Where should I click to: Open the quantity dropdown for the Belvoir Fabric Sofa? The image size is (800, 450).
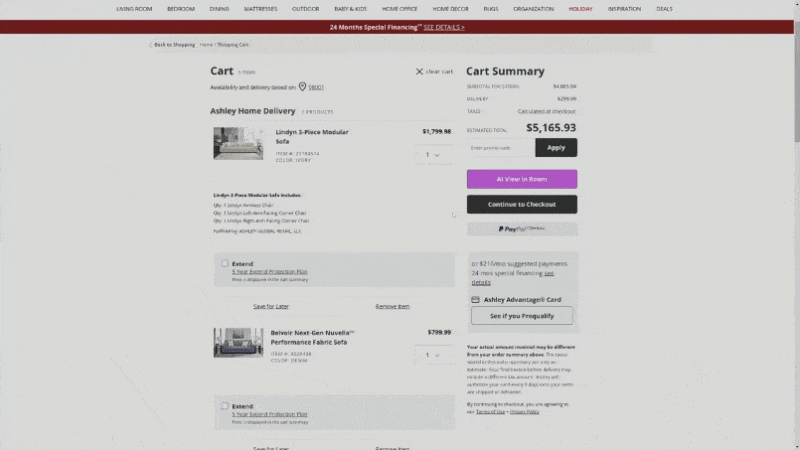(433, 355)
